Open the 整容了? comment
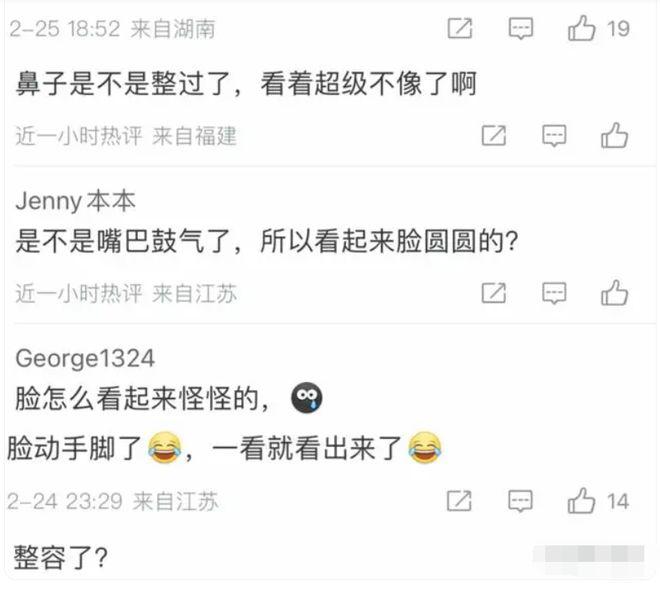 click(61, 557)
